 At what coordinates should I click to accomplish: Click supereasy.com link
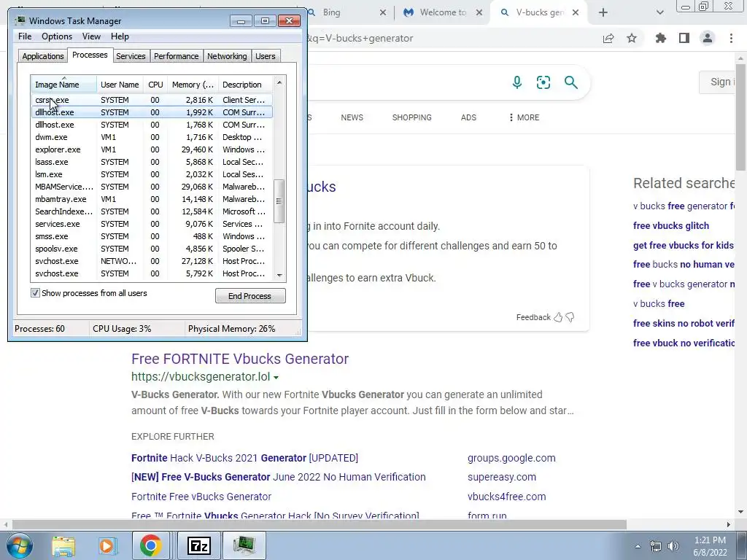point(502,477)
